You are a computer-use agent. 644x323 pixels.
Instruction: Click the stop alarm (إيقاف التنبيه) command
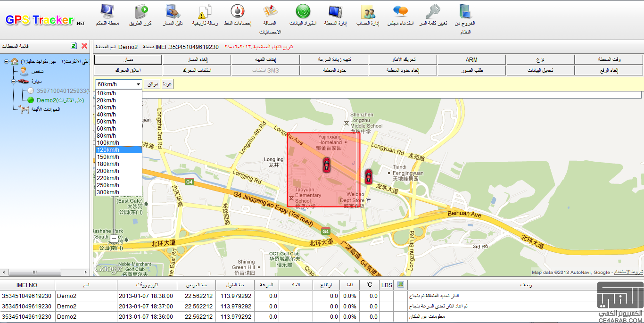click(265, 59)
